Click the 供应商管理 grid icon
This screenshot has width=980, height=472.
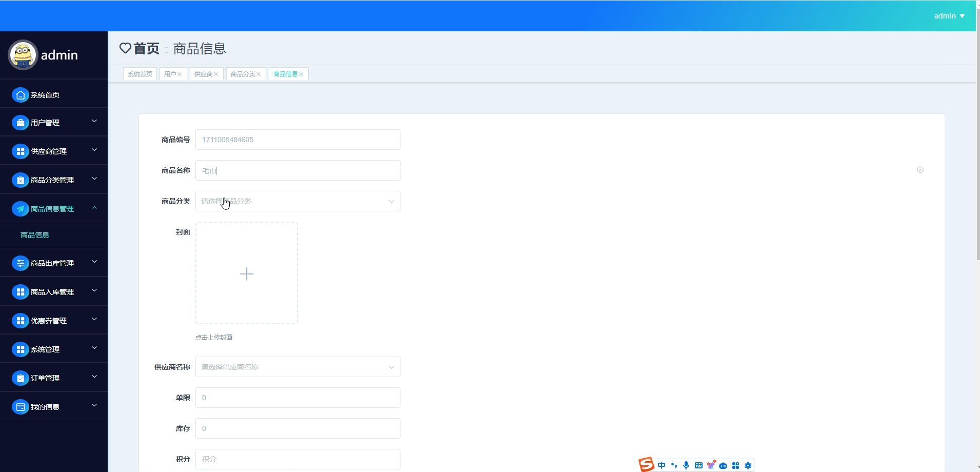point(20,151)
